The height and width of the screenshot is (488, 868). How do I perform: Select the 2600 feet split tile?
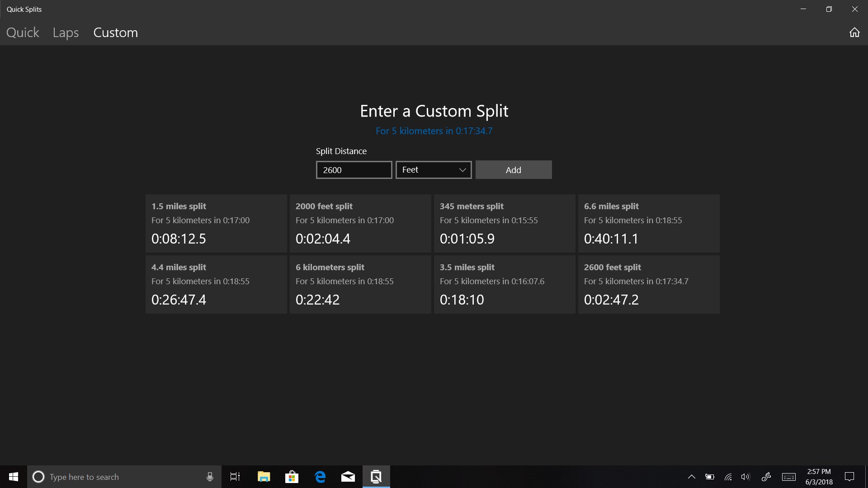[648, 284]
